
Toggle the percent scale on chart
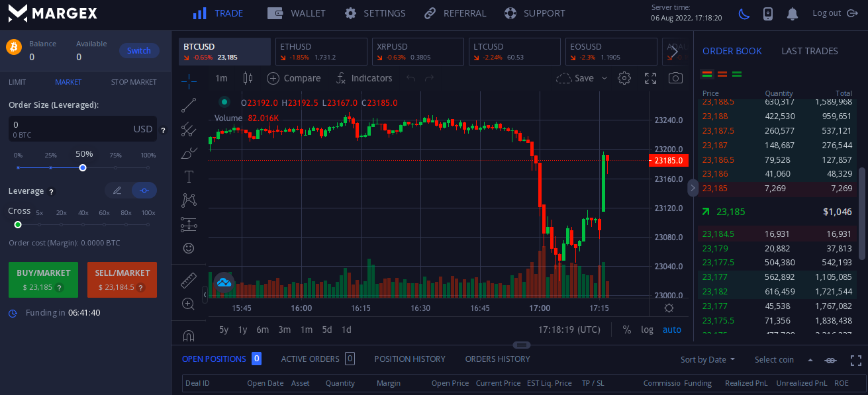click(x=626, y=329)
